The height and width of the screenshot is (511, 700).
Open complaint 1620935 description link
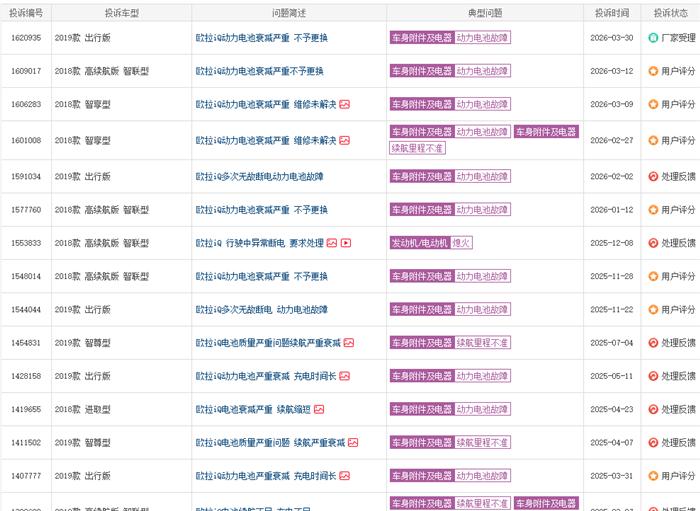(x=261, y=38)
